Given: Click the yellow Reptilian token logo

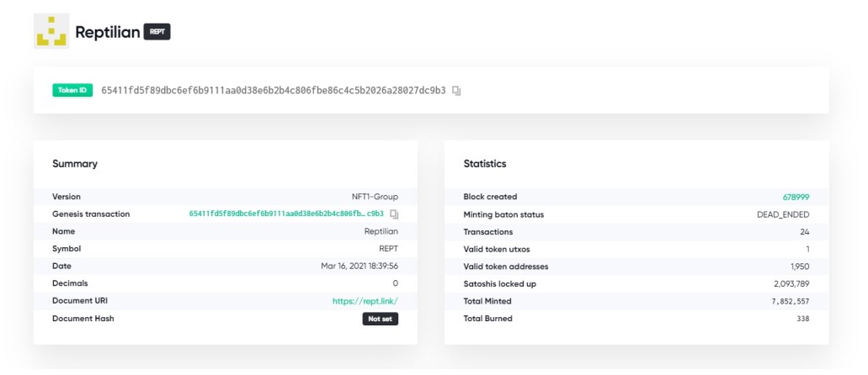Looking at the screenshot, I should click(x=51, y=31).
